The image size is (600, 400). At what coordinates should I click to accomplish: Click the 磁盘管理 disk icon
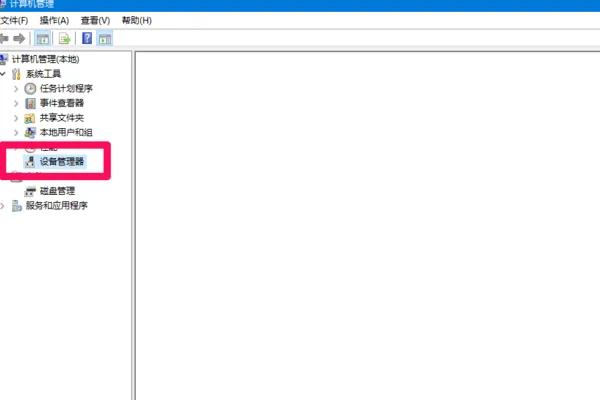coord(30,191)
